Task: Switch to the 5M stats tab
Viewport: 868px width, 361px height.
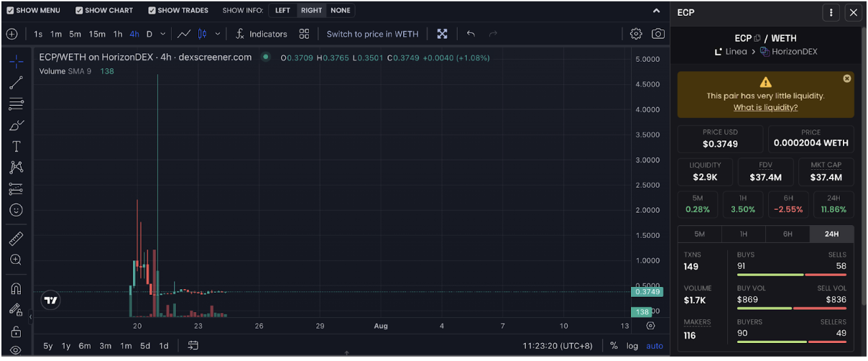Action: pos(699,234)
